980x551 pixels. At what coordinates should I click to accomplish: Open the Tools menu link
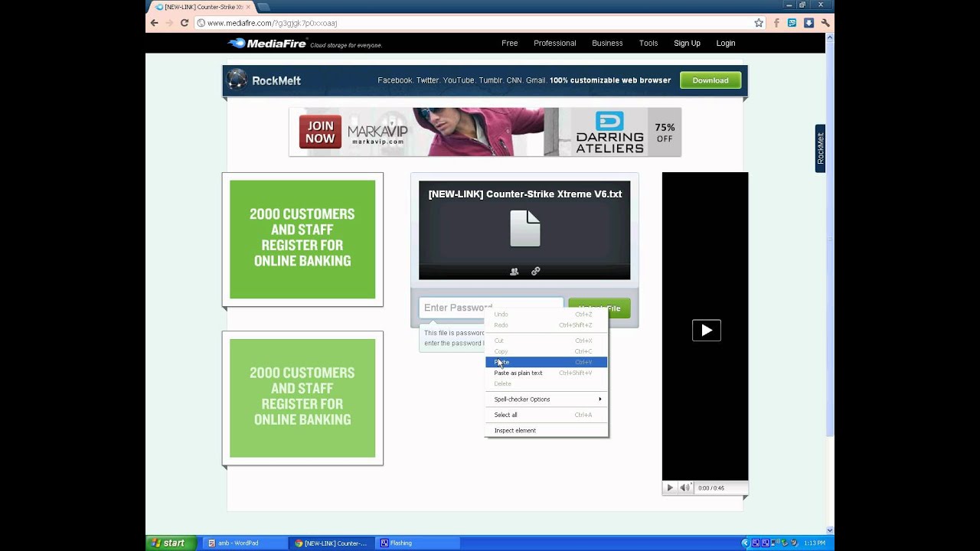pyautogui.click(x=648, y=44)
